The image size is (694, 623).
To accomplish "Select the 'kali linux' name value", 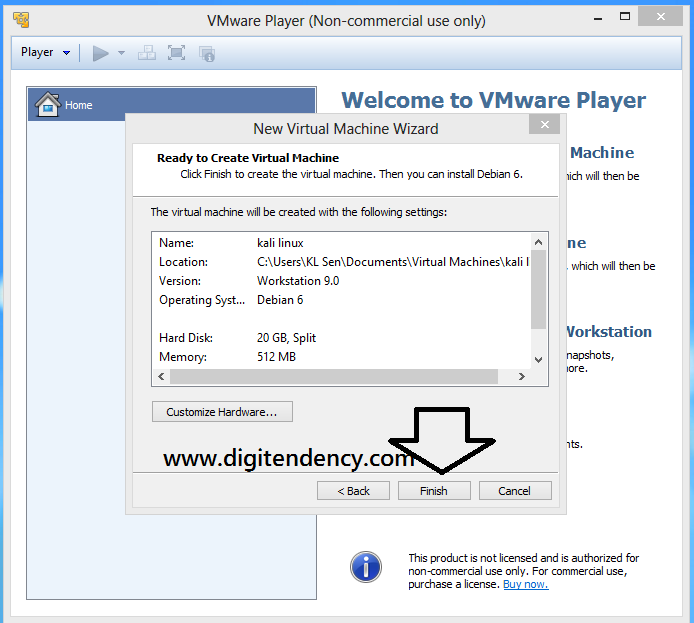I will (280, 243).
